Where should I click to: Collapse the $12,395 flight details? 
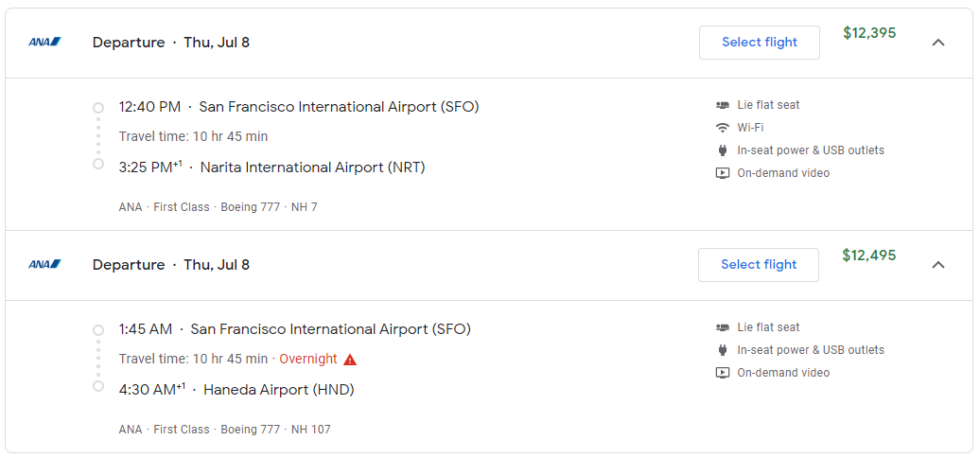(x=938, y=43)
